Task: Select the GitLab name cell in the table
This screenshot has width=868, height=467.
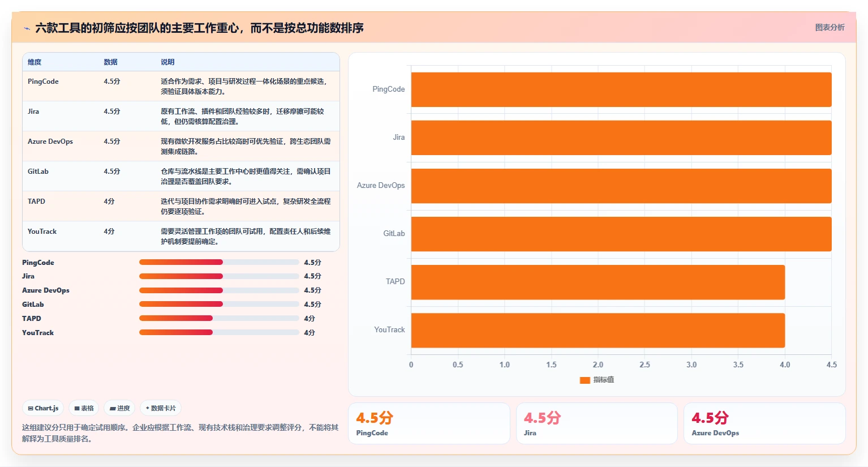Action: pyautogui.click(x=38, y=172)
